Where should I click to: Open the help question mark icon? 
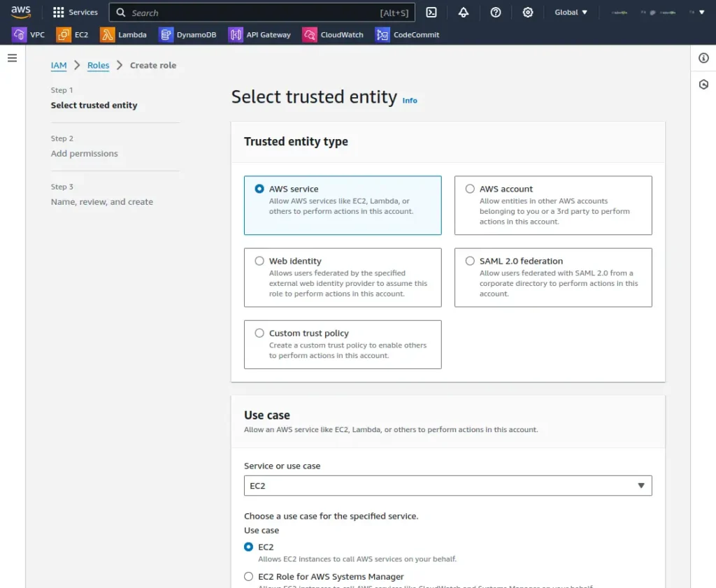(x=496, y=13)
